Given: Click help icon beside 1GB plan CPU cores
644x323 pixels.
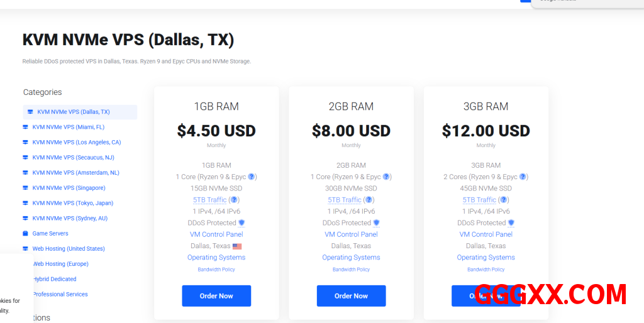Looking at the screenshot, I should [252, 177].
